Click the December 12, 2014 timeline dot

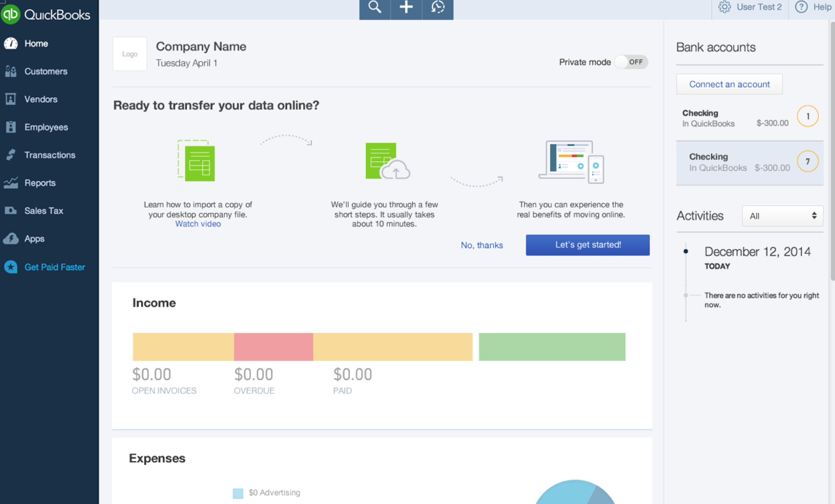click(x=686, y=251)
